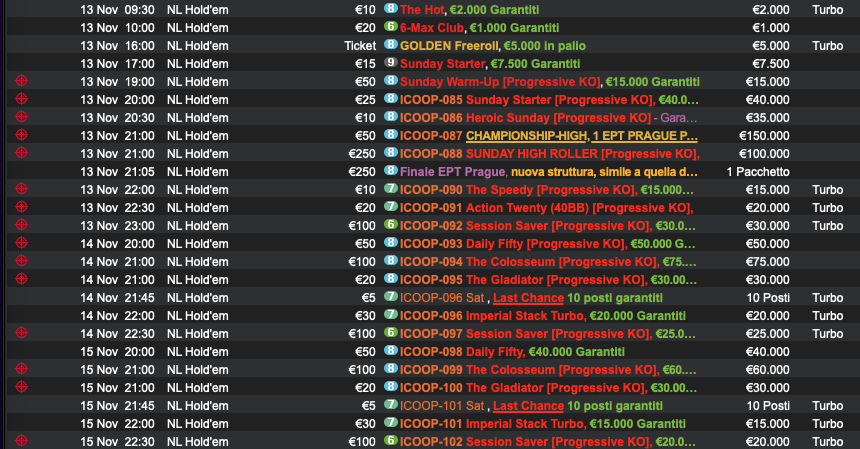Click the KO target icon on Sunday Warm-Up row

click(21, 81)
